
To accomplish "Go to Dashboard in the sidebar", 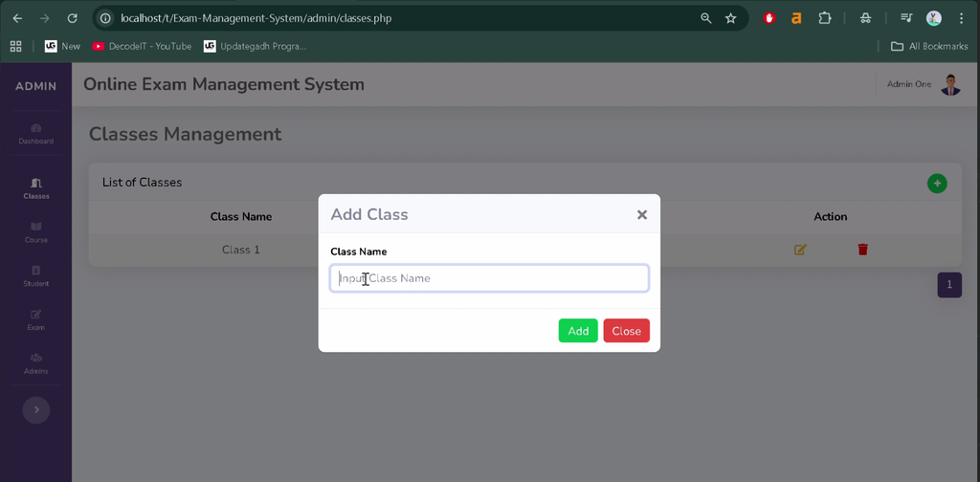I will pyautogui.click(x=35, y=134).
